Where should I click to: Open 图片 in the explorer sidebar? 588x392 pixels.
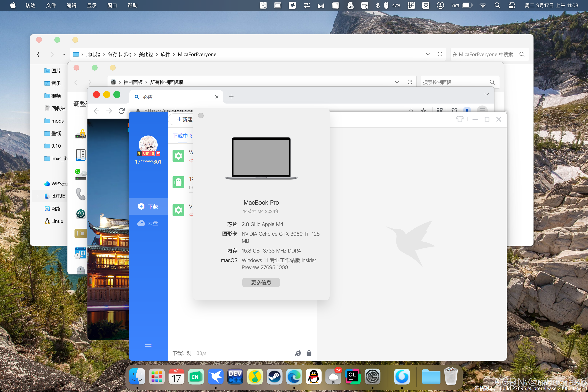[53, 71]
